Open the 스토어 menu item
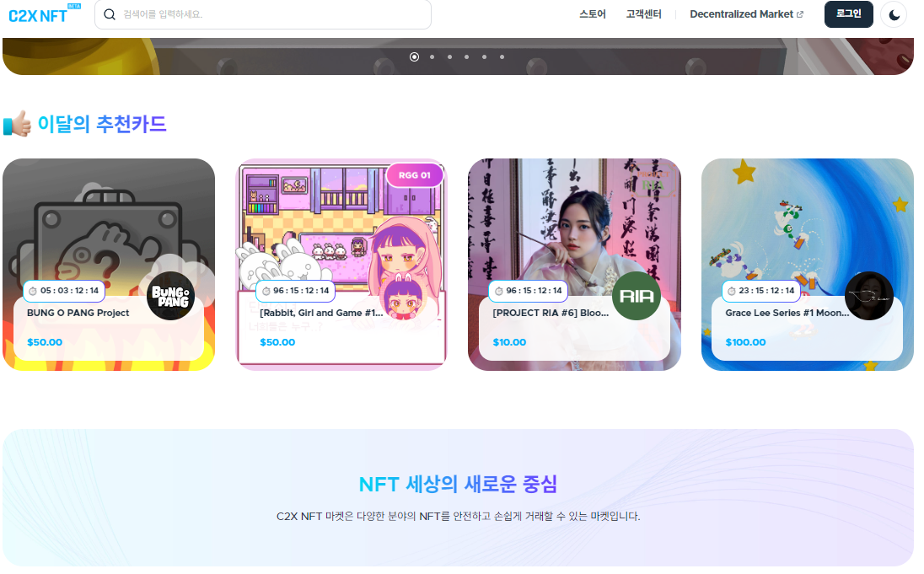This screenshot has height=574, width=924. pyautogui.click(x=591, y=13)
